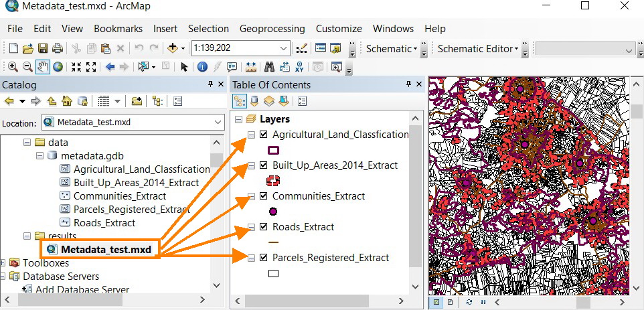Uncheck Agricultural_Land_Classfication layer visibility

(263, 135)
